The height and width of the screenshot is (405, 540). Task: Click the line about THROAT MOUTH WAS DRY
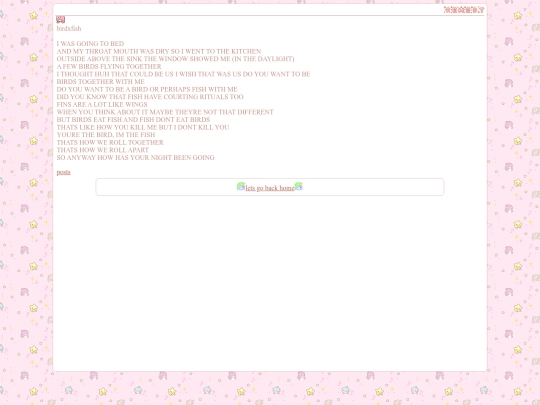(x=159, y=51)
